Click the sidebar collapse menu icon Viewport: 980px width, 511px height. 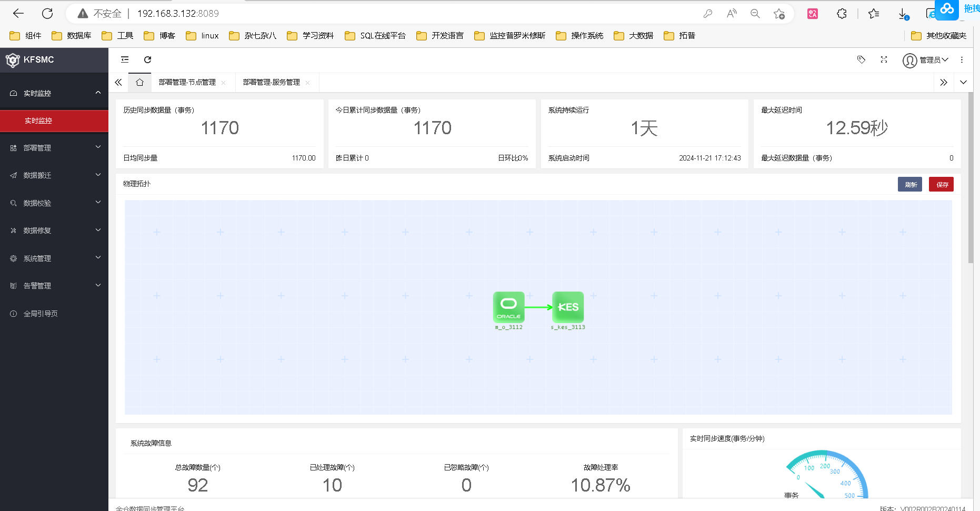(x=125, y=59)
